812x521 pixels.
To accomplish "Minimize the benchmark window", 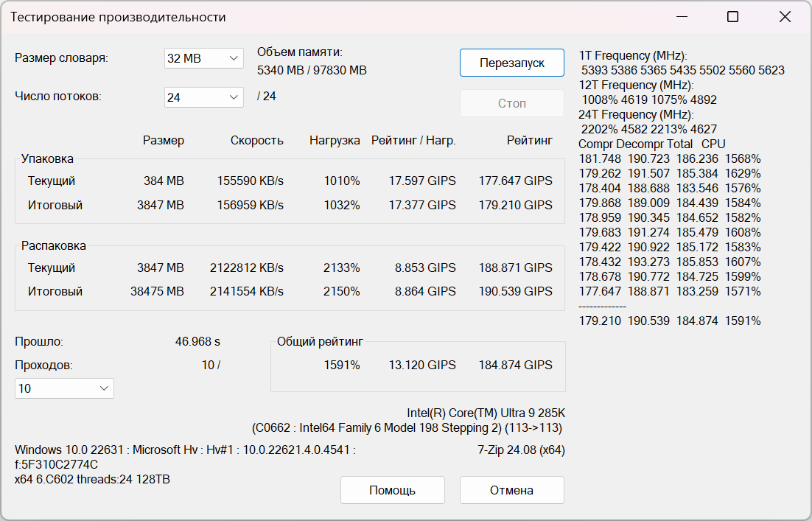I will tap(680, 17).
